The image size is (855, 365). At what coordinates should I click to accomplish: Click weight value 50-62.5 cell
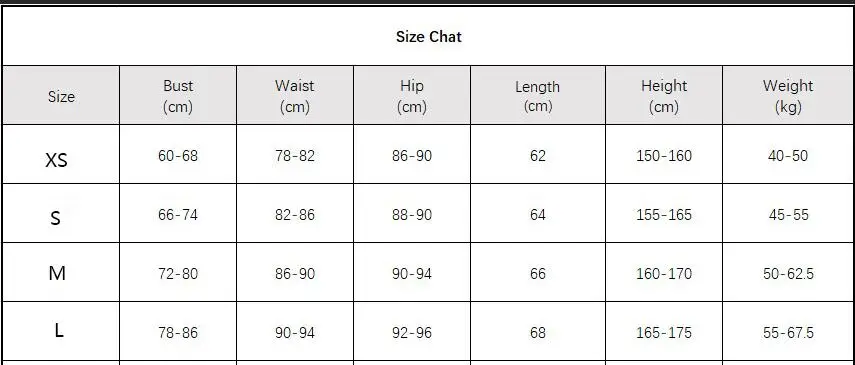pos(788,272)
